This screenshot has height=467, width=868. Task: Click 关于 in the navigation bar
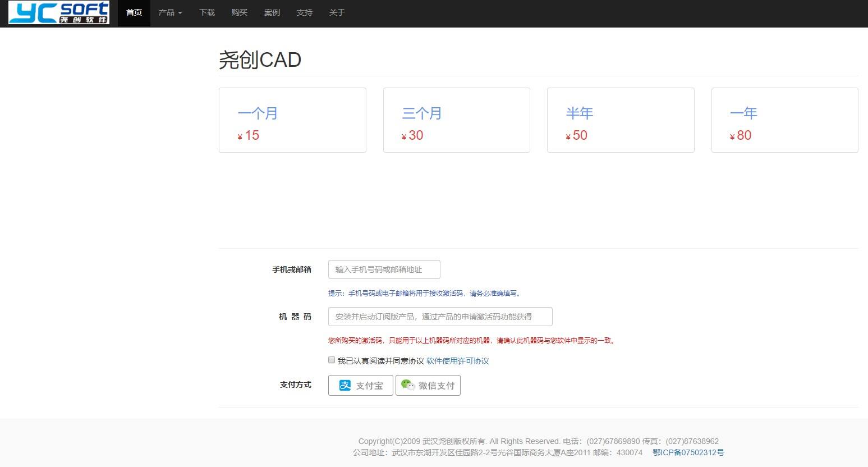tap(337, 12)
